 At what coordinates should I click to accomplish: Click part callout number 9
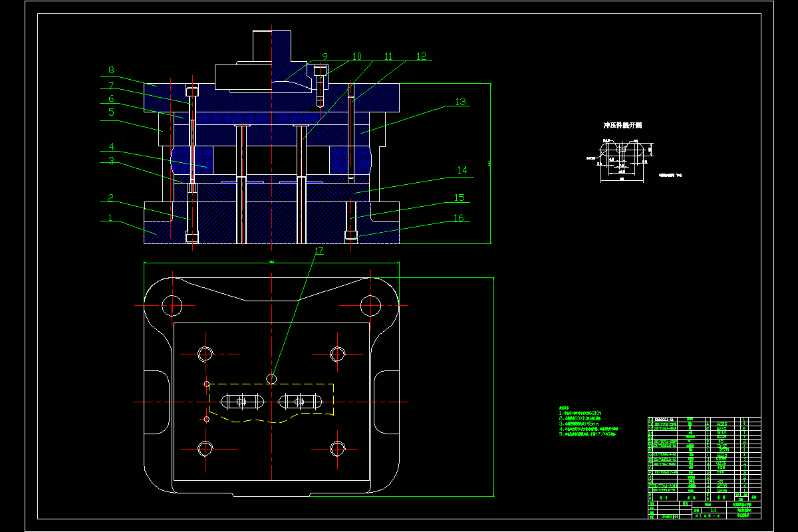pyautogui.click(x=325, y=57)
